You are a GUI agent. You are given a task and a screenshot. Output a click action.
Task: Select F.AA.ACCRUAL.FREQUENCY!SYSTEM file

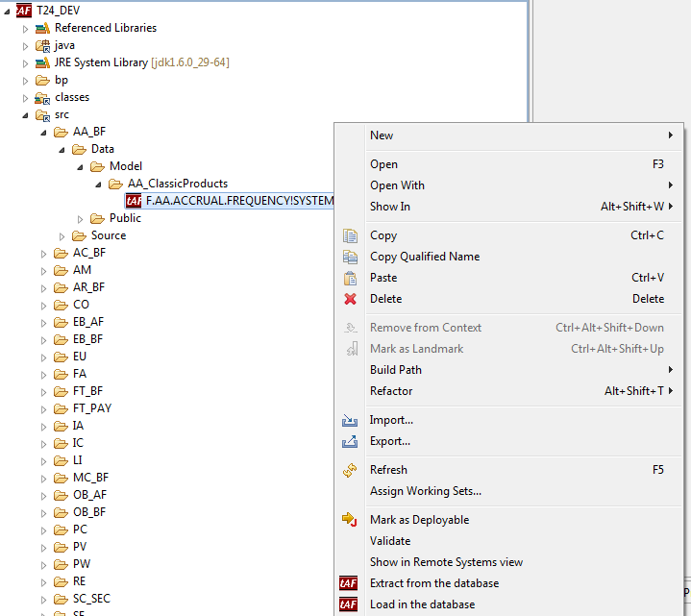click(239, 201)
